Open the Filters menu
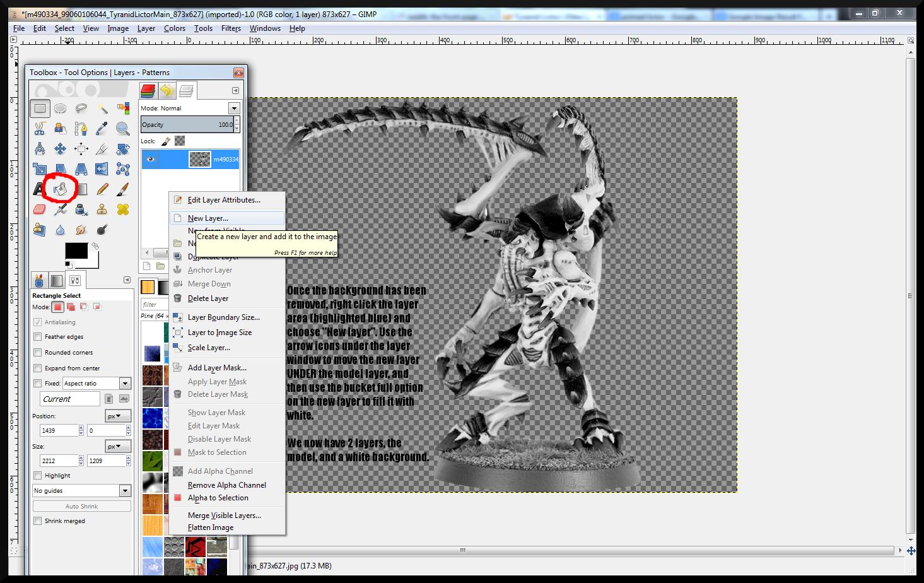924x583 pixels. coord(231,28)
